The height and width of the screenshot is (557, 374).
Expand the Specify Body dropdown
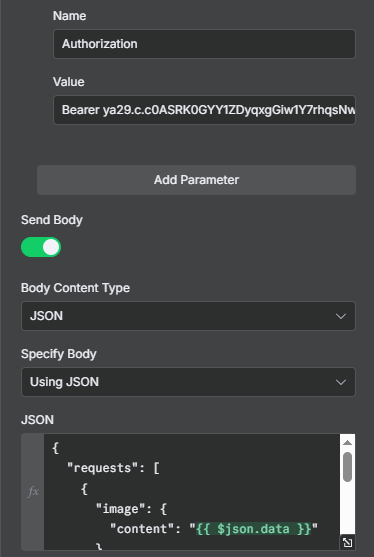(188, 382)
